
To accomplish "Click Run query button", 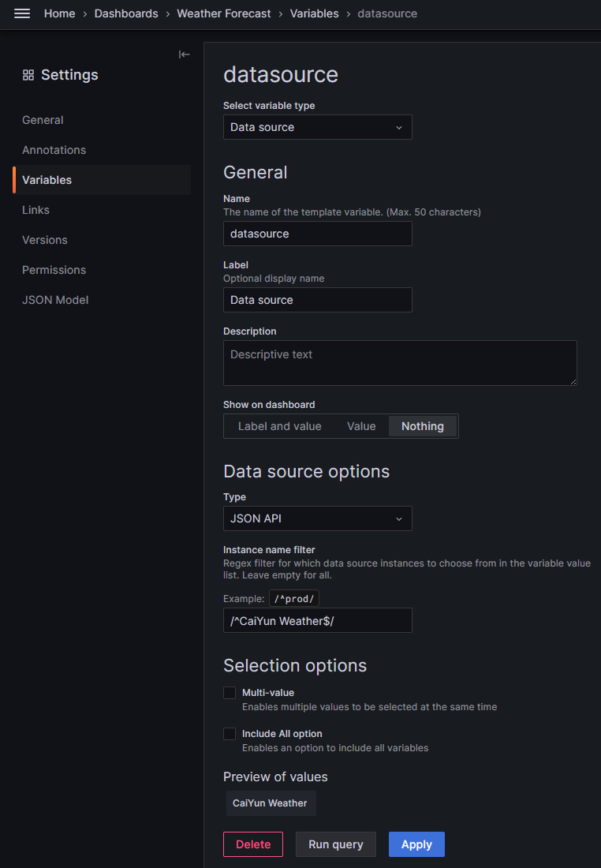I will pos(335,844).
